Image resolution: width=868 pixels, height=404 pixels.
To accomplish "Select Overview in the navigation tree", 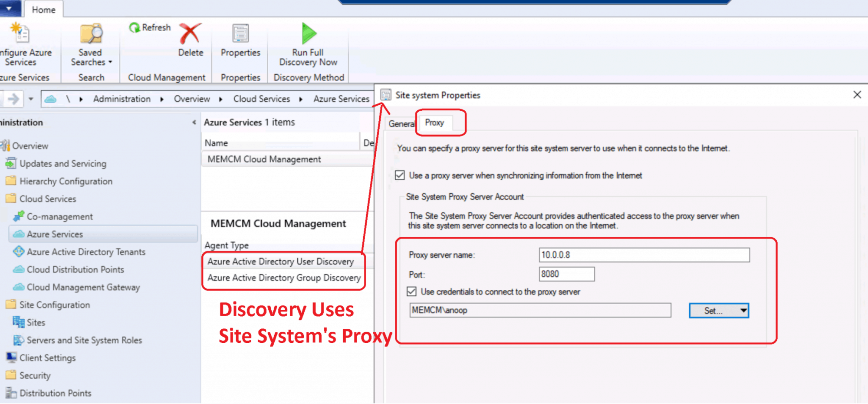I will click(30, 146).
